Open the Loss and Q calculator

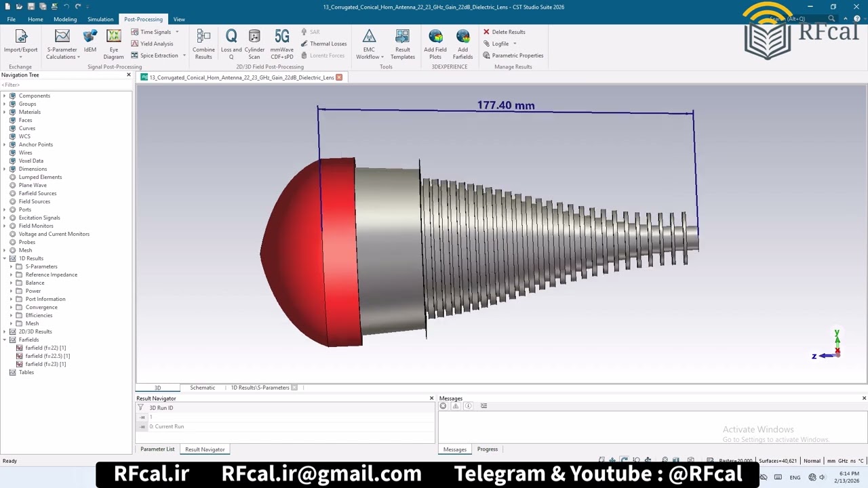[231, 43]
